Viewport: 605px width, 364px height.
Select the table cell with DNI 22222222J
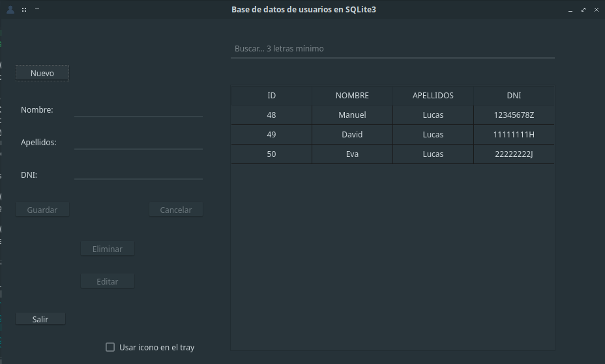click(514, 154)
